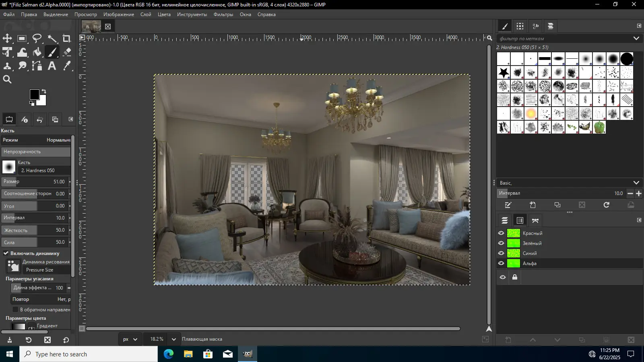Open the Повтор repeat dropdown
Image resolution: width=644 pixels, height=362 pixels.
(41, 299)
